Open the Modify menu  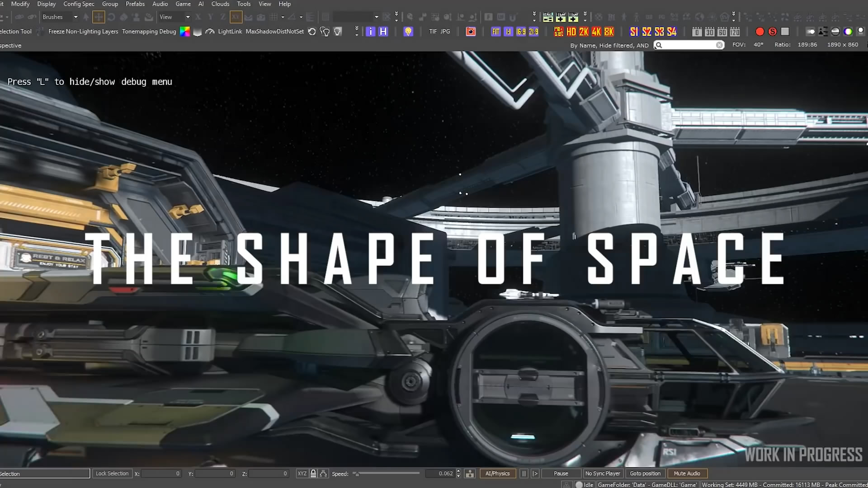tap(20, 4)
